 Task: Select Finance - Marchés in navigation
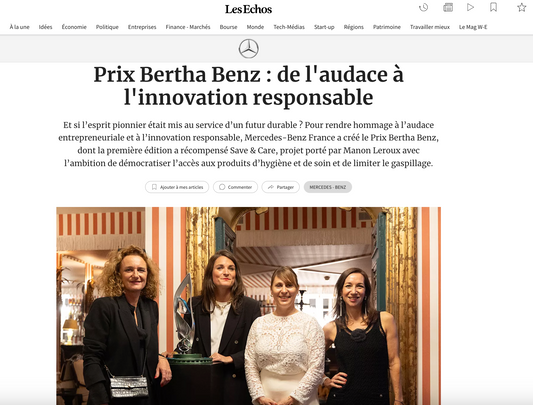click(x=188, y=27)
